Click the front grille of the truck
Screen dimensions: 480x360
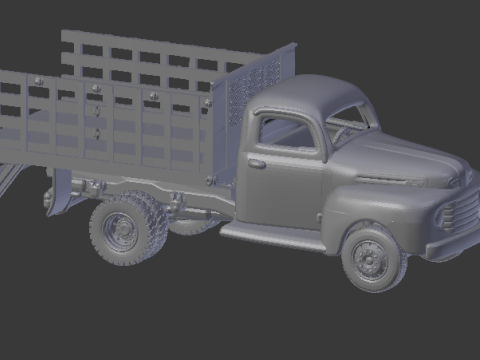[x=462, y=211]
